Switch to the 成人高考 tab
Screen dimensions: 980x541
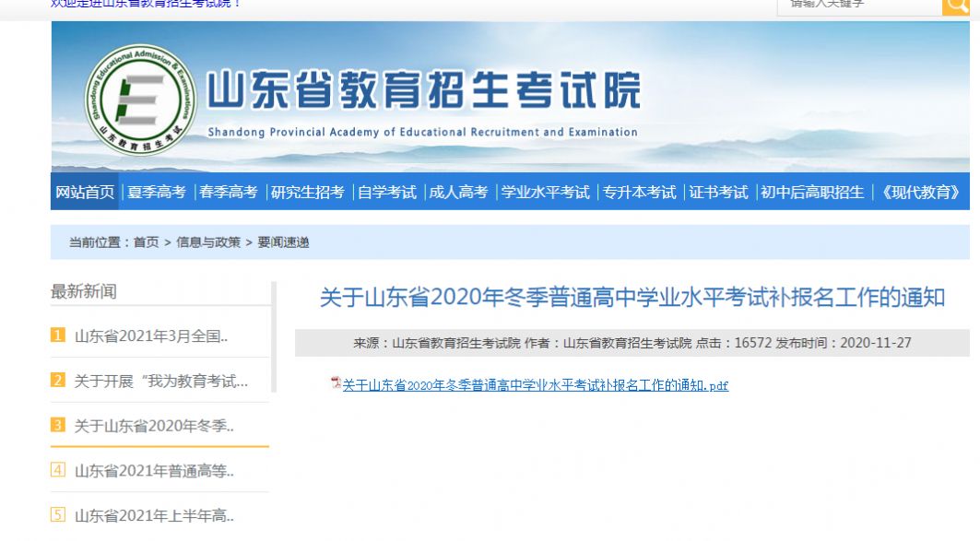tap(458, 193)
